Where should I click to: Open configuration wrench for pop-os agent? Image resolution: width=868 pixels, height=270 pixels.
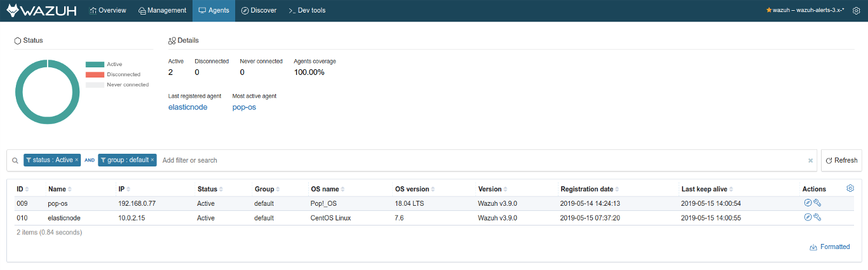(818, 203)
